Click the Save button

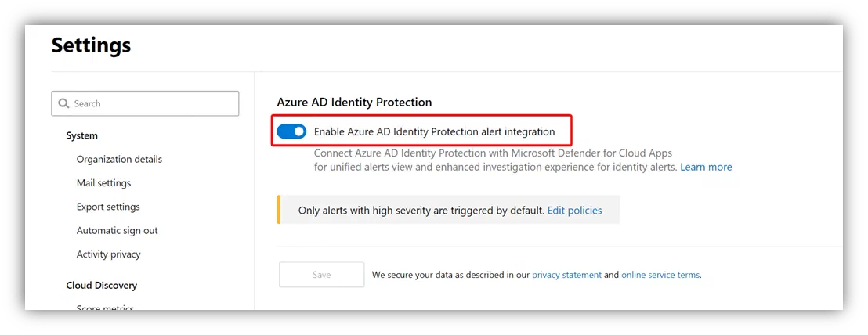pyautogui.click(x=322, y=275)
